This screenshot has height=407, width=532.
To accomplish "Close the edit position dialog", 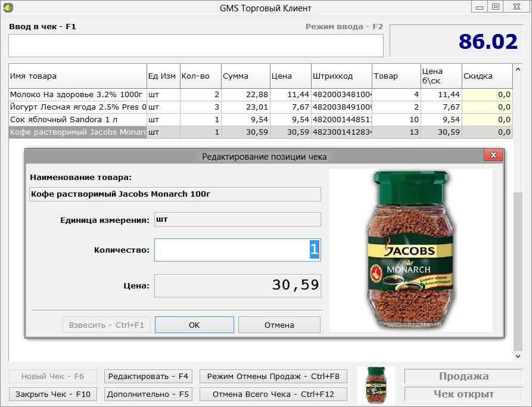I will coord(493,155).
